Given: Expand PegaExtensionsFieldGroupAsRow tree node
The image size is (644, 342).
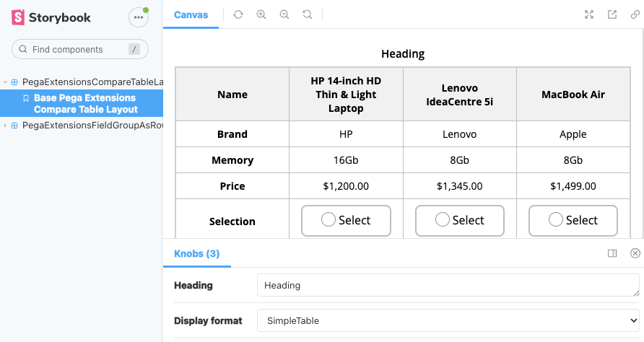Looking at the screenshot, I should coord(6,126).
